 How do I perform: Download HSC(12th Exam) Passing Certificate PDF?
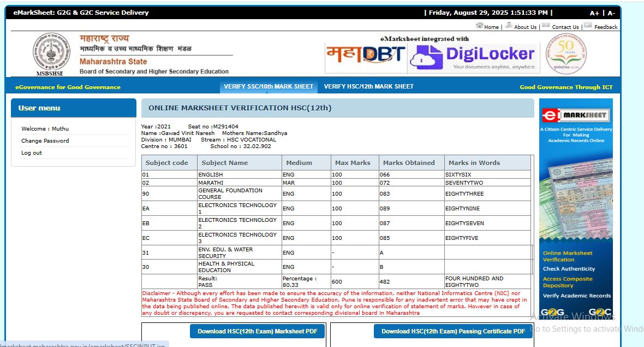coord(453,331)
